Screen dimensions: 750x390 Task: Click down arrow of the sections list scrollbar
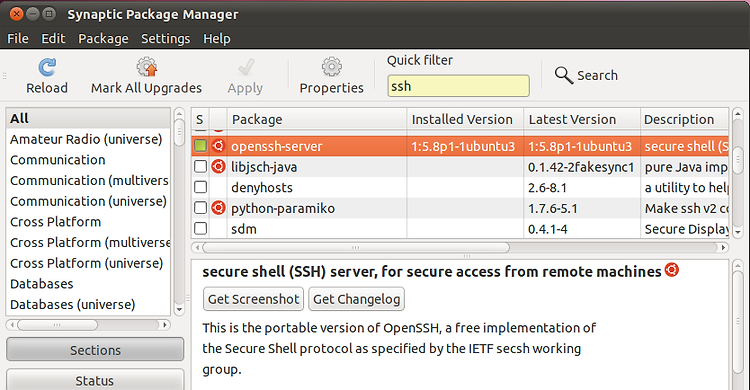179,310
